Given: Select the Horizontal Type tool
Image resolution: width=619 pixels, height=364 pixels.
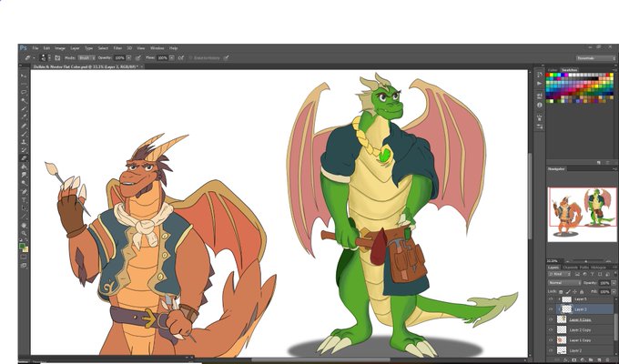Looking at the screenshot, I should tap(24, 199).
